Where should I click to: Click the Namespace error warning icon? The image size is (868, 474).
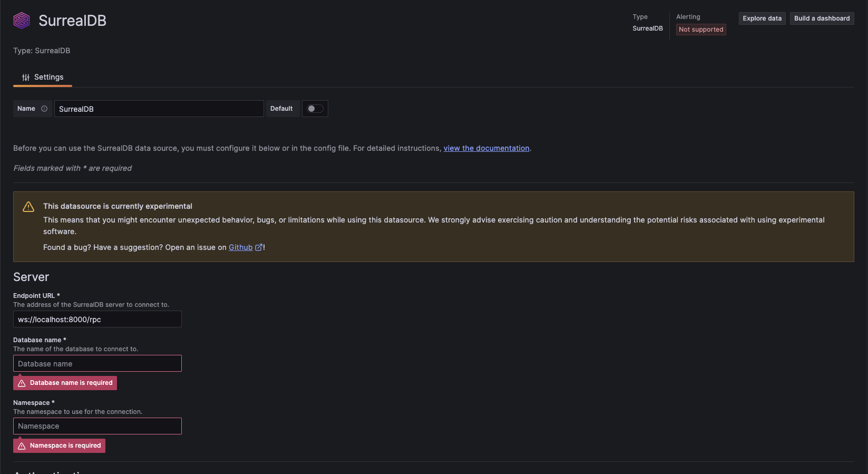pos(22,446)
